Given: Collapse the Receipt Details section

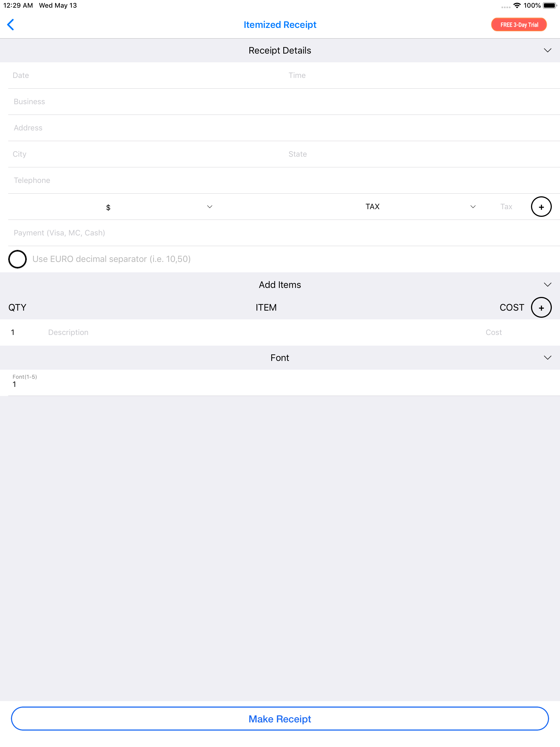Looking at the screenshot, I should 547,50.
